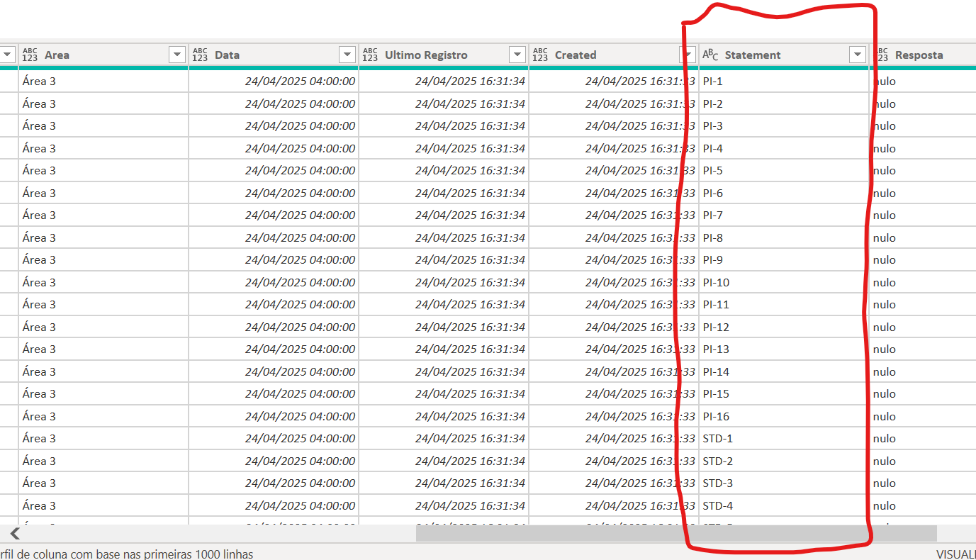Select the Created cell in PI-14 row
Viewport: 976px width, 560px height.
pyautogui.click(x=614, y=371)
